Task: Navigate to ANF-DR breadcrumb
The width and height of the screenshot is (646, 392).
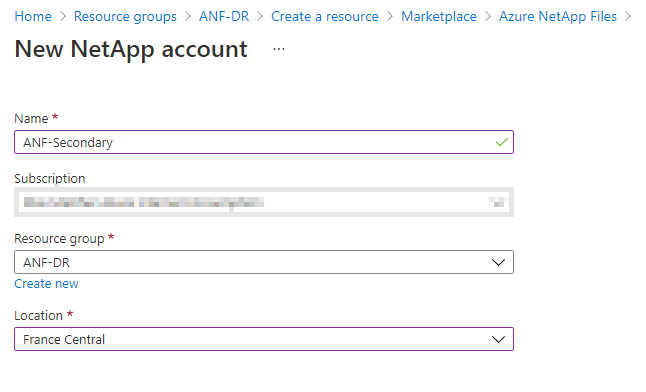Action: (224, 16)
